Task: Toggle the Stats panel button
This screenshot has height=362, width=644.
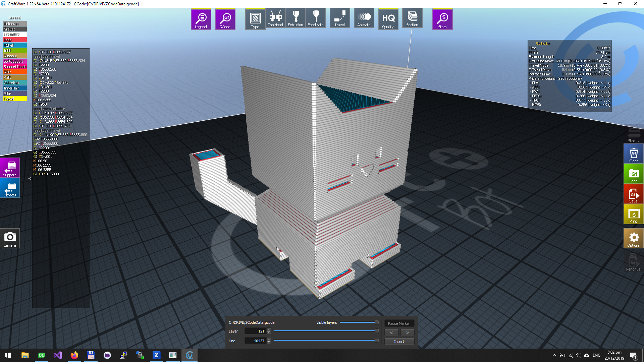Action: (442, 19)
